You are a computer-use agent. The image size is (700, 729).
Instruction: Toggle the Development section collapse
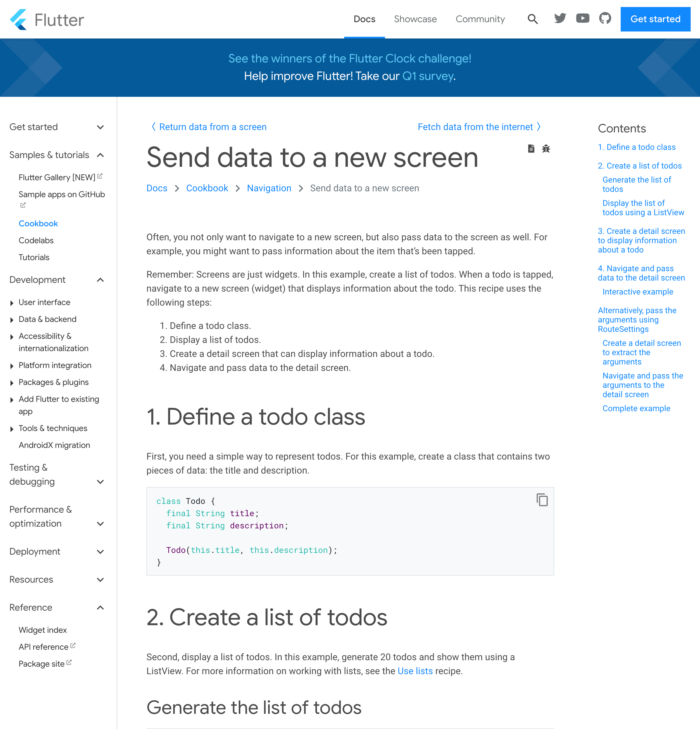[101, 280]
